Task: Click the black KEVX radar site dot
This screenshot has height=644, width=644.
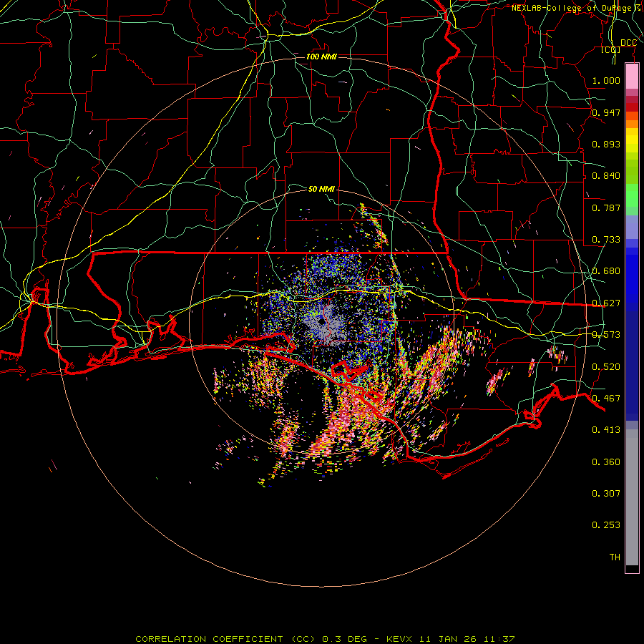Action: (321, 321)
